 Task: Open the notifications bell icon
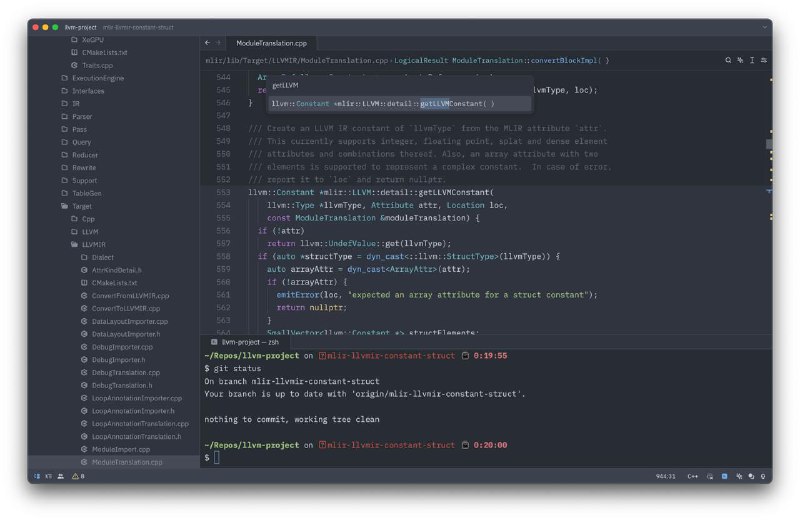(763, 476)
